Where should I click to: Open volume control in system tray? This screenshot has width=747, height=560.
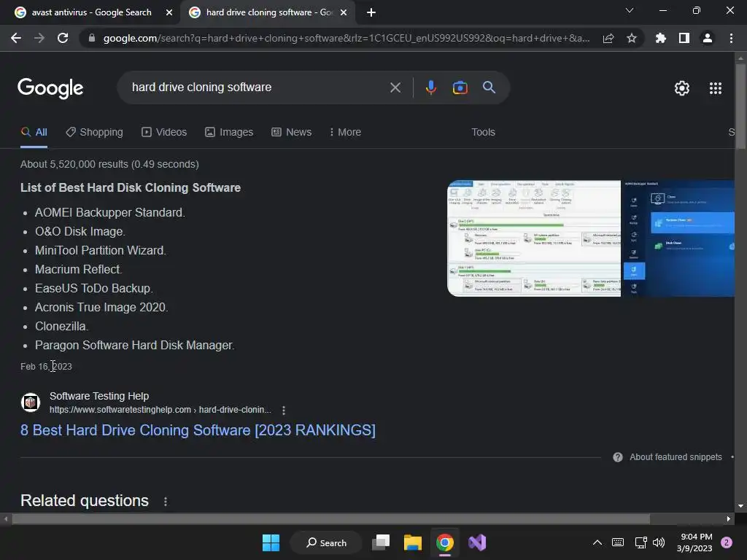[x=659, y=542]
